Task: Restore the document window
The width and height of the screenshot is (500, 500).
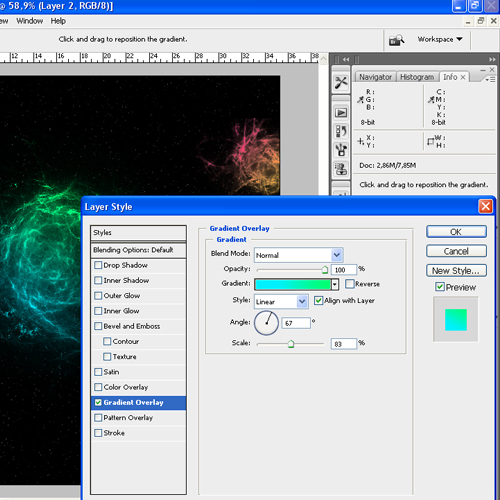Action: (481, 21)
